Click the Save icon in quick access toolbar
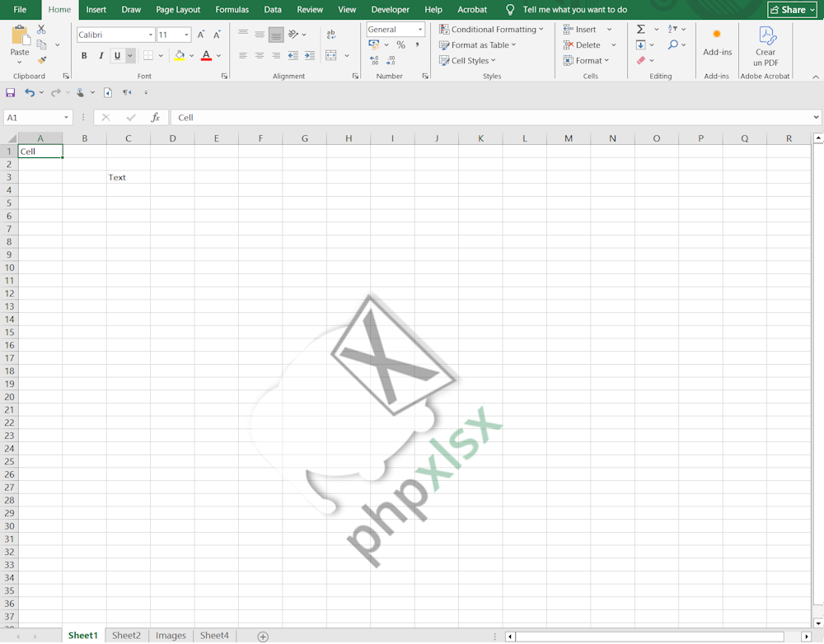 11,93
